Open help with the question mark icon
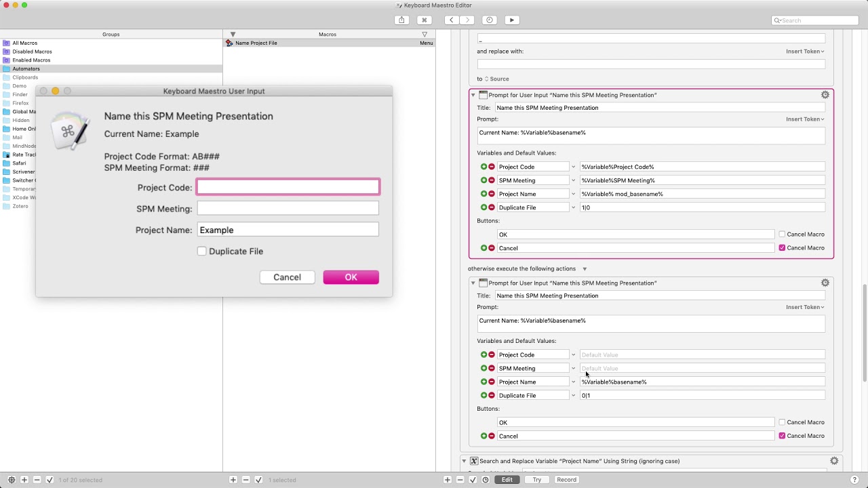 854,480
